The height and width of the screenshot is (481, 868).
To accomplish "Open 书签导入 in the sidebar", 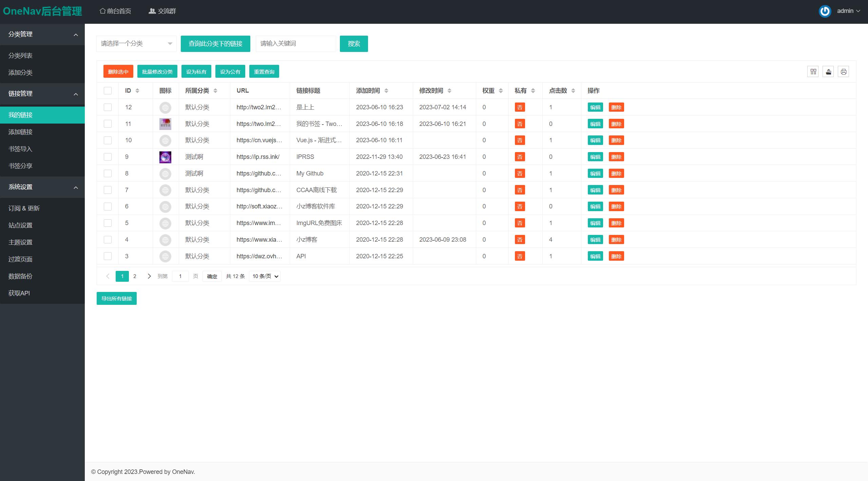I will point(20,149).
